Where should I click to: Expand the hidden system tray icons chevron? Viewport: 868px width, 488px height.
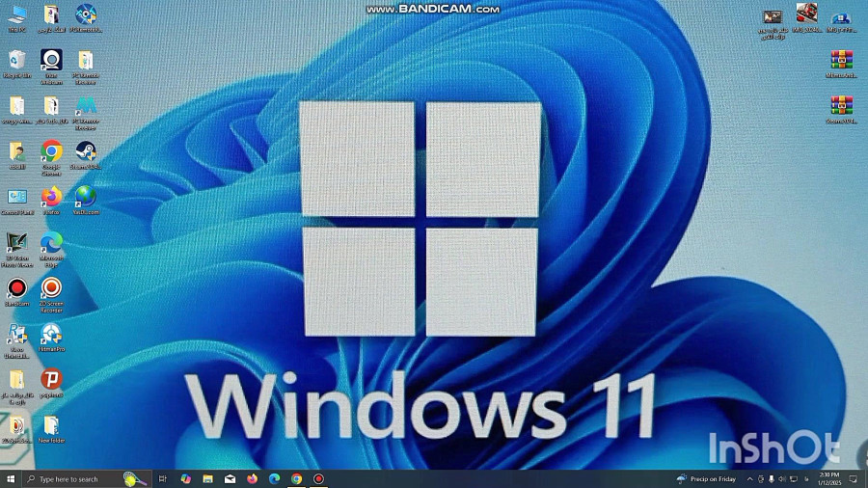pos(749,479)
